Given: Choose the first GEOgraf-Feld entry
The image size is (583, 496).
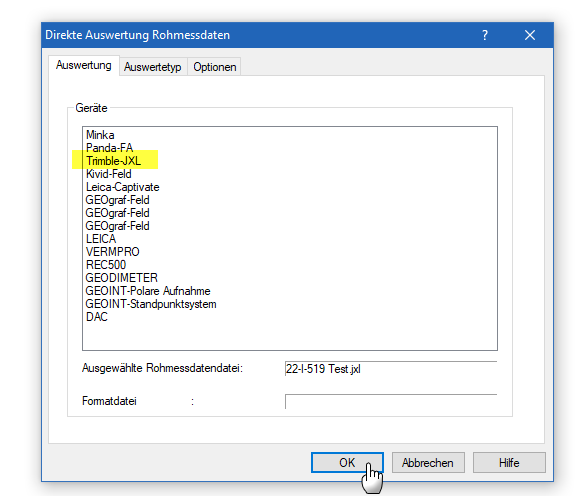Looking at the screenshot, I should point(117,200).
